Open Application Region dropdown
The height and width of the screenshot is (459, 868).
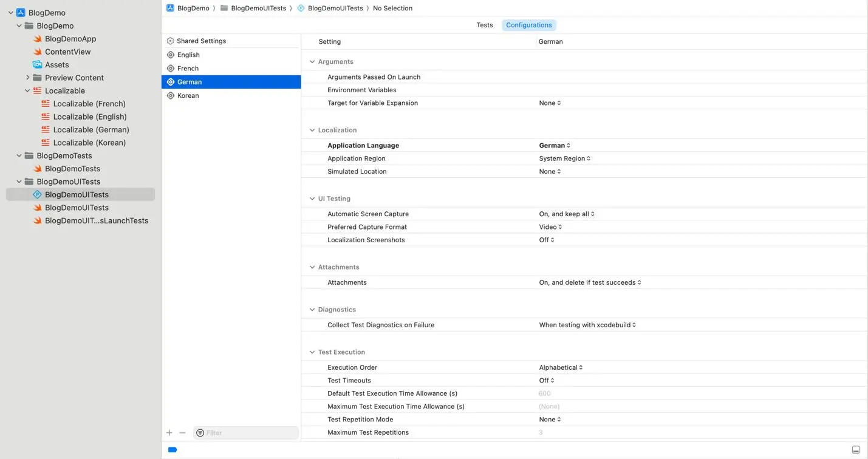coord(565,158)
